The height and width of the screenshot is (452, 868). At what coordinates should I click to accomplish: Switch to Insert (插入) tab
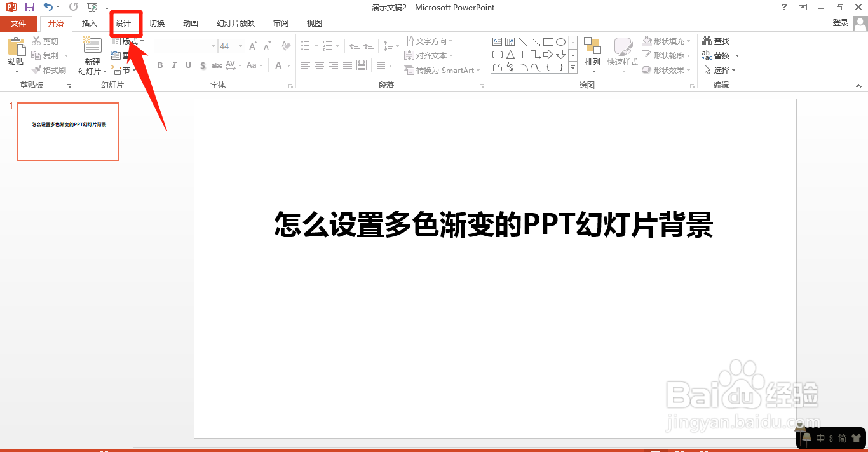click(90, 24)
